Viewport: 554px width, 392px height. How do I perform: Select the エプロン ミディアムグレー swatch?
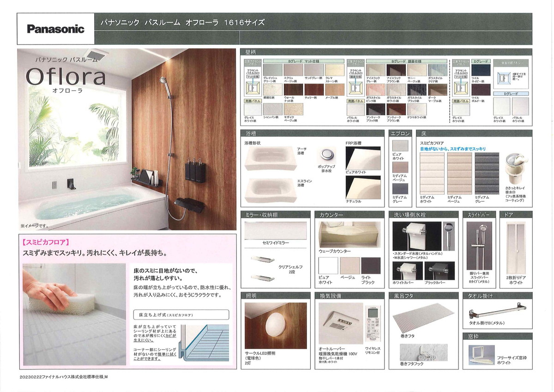coord(400,188)
